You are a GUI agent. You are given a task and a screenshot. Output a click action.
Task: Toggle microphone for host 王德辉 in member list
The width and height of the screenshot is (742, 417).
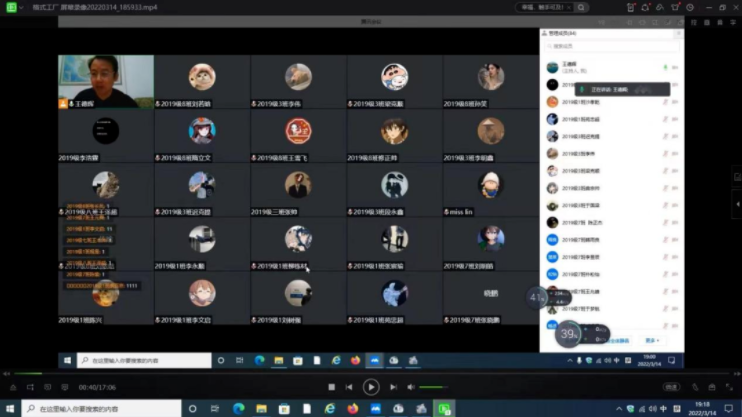pos(665,68)
